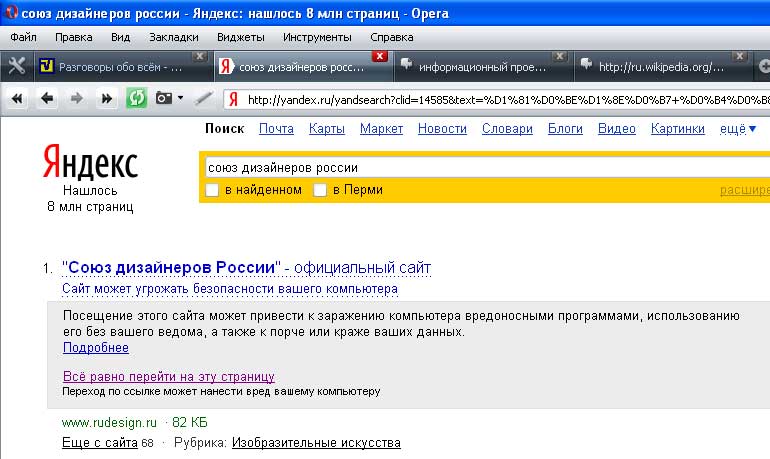Open the Вид menu
Image resolution: width=770 pixels, height=459 pixels.
[x=120, y=37]
